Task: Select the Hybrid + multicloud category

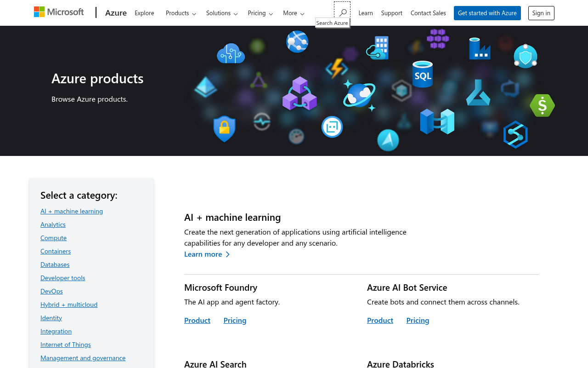Action: click(x=69, y=305)
